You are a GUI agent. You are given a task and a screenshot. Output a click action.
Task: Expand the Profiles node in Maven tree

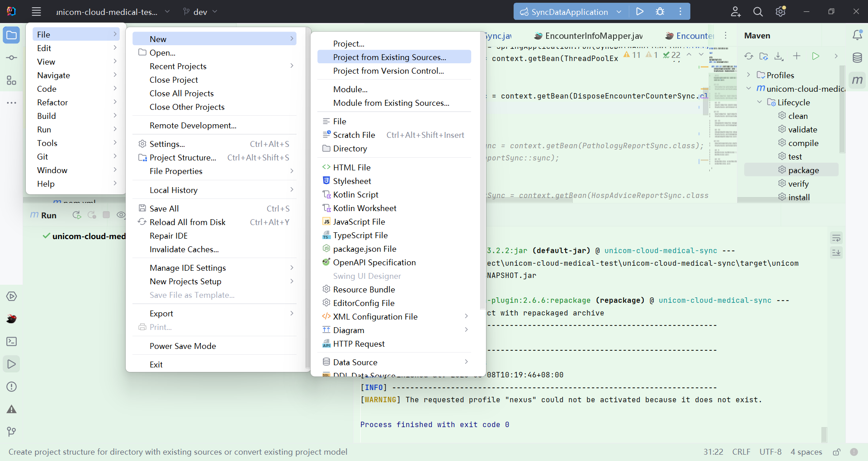coord(749,75)
